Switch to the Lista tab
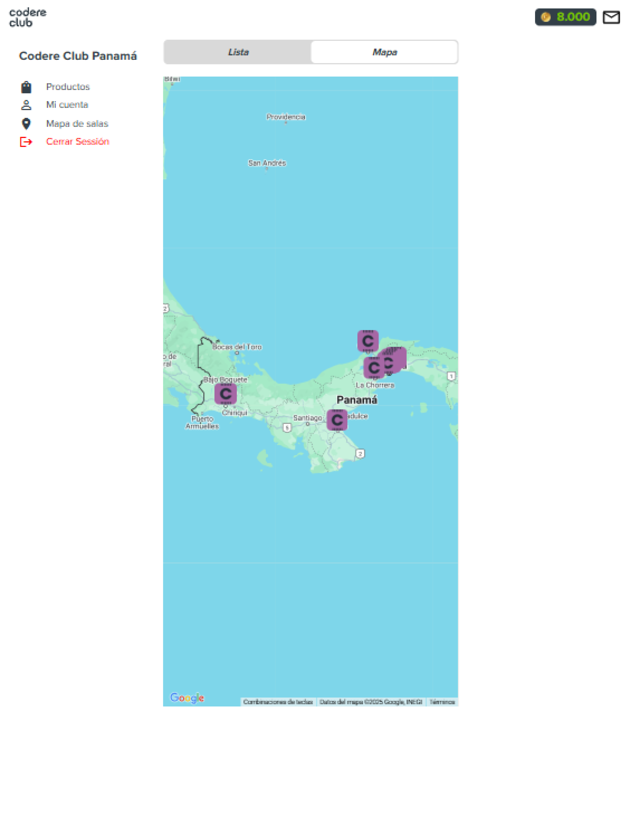The height and width of the screenshot is (840, 630). (x=238, y=52)
